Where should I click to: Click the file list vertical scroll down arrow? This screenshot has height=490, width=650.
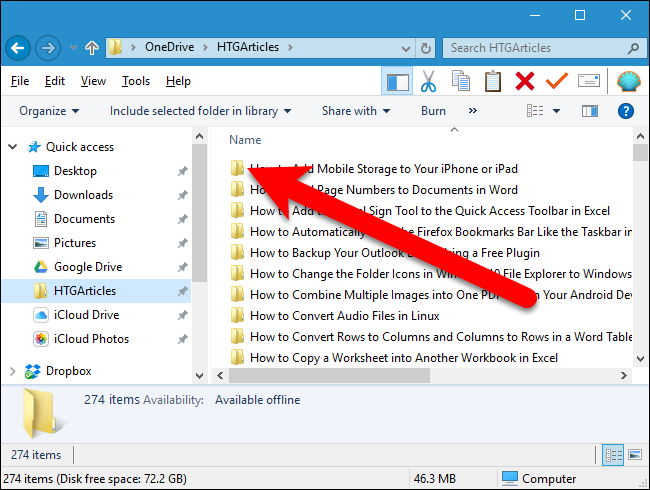click(x=640, y=359)
